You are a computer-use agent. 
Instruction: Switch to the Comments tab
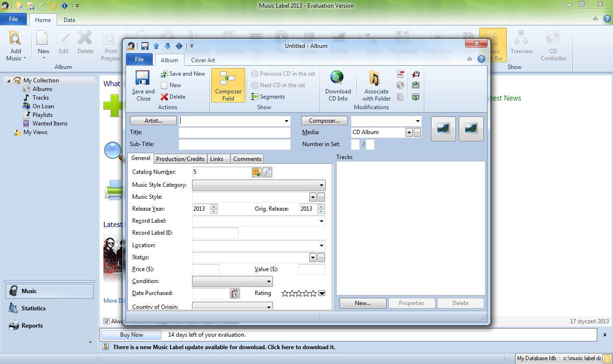(247, 159)
